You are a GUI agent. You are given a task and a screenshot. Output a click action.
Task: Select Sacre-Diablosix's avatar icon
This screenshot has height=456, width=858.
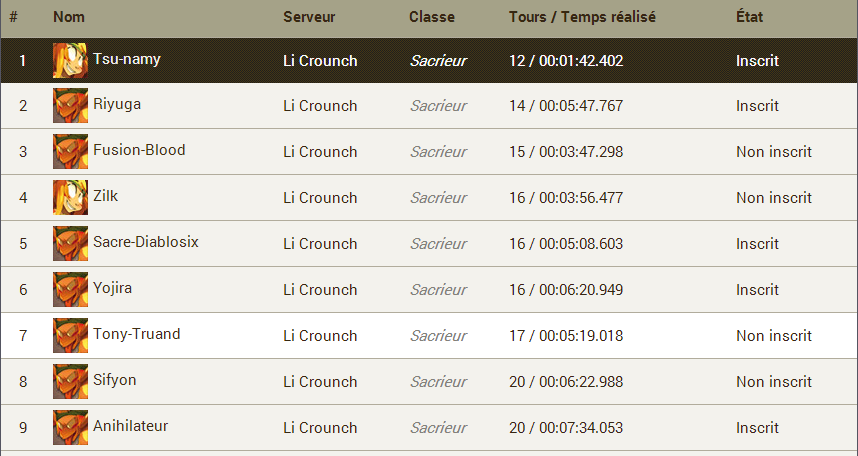[x=70, y=244]
